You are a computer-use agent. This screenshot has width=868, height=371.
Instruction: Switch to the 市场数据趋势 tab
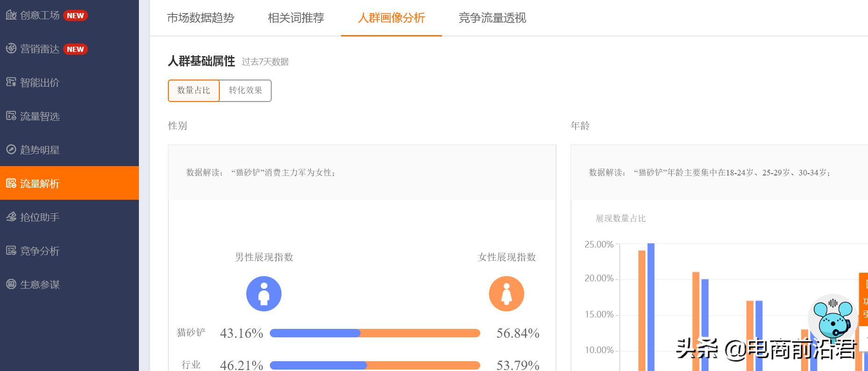[201, 18]
